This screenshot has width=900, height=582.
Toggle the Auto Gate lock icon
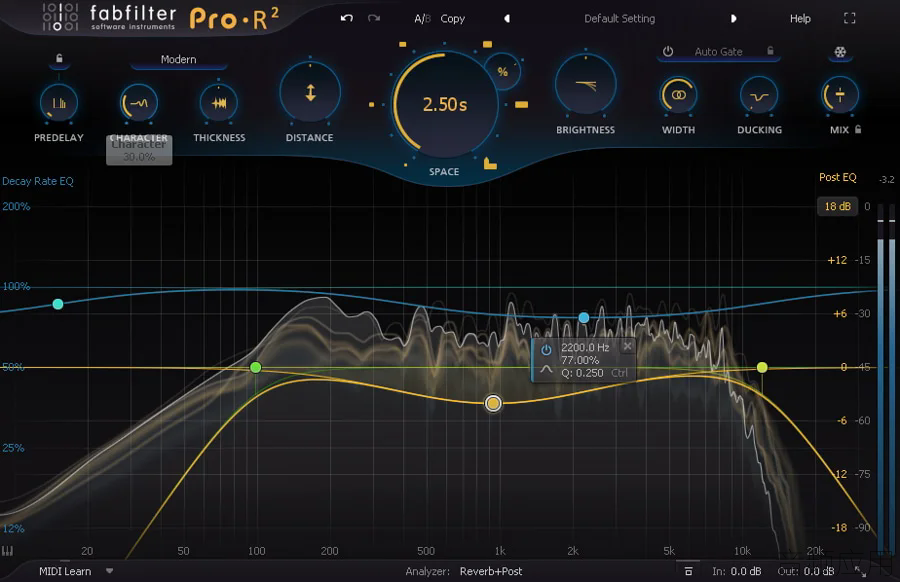pos(770,51)
